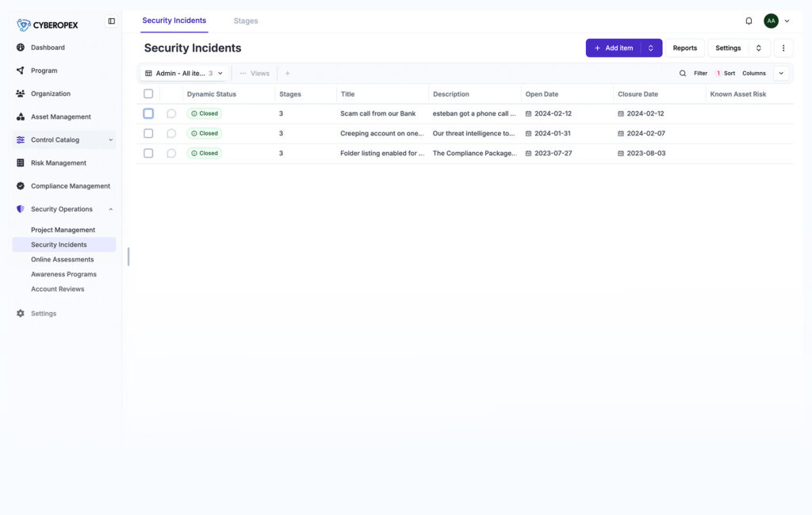Viewport: 812px width, 515px height.
Task: Check the Creeping account row checkbox
Action: coord(148,134)
